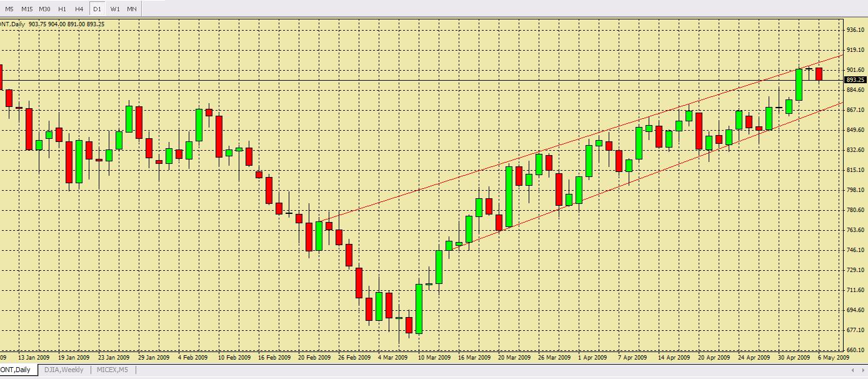868x379 pixels.
Task: Click the 780.60 price scale label
Action: coord(855,210)
